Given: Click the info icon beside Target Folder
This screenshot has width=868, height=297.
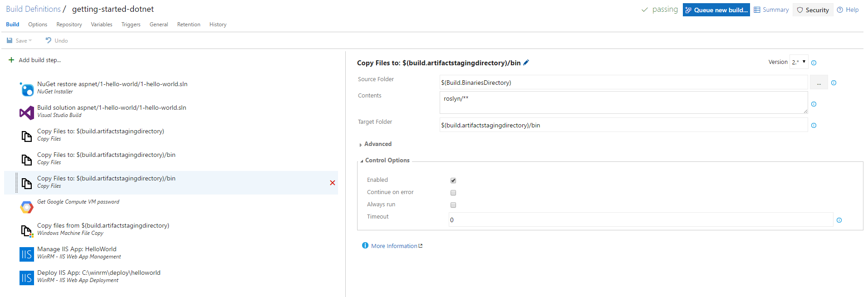Looking at the screenshot, I should pos(814,125).
